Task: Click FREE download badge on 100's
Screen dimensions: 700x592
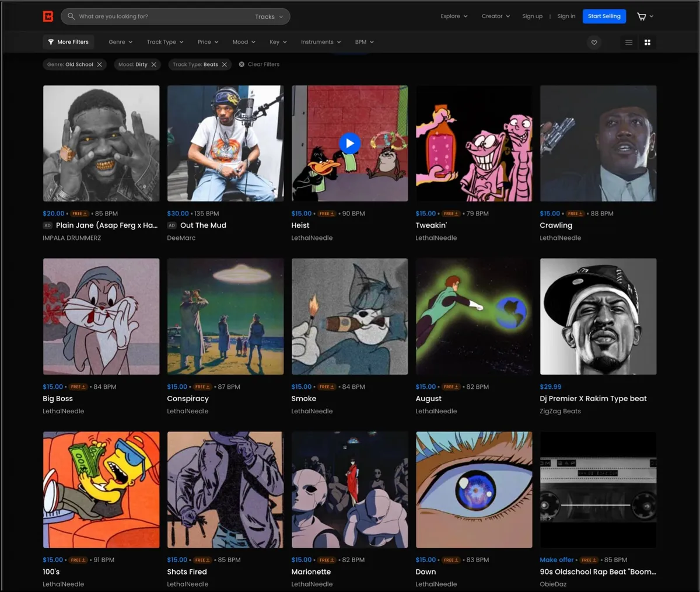Action: tap(78, 560)
